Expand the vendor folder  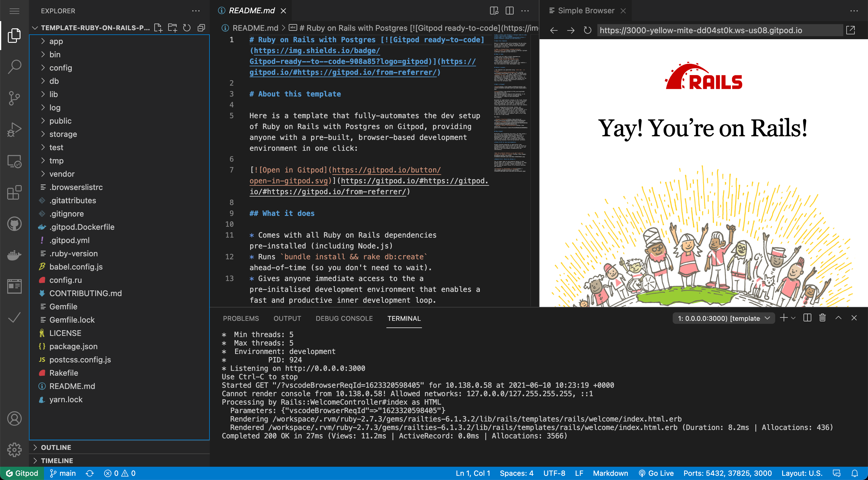tap(119, 174)
